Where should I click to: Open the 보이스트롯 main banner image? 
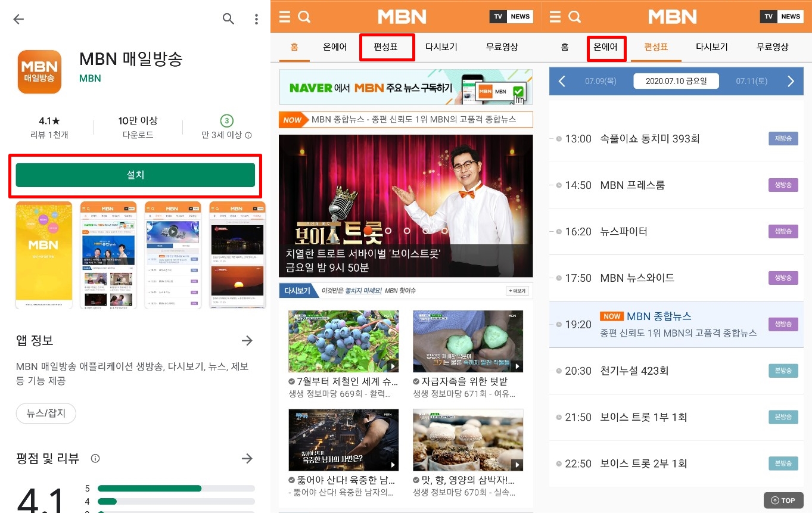tap(406, 206)
